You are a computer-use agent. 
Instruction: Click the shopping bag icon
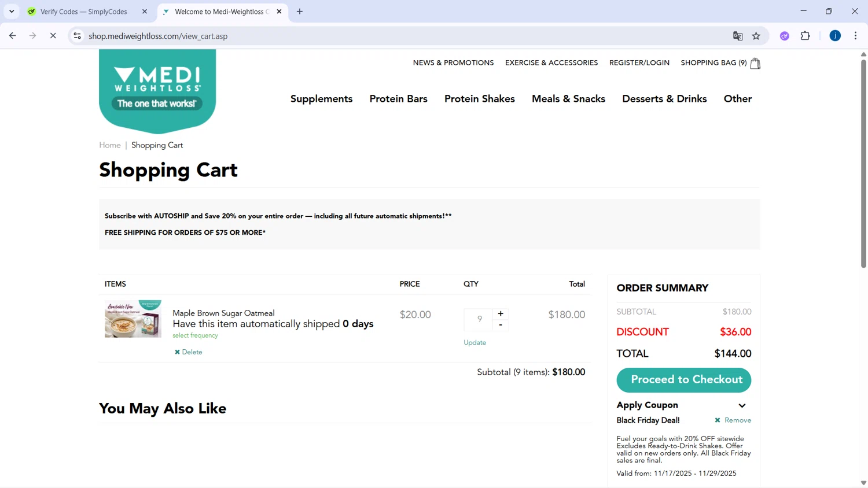click(x=755, y=63)
